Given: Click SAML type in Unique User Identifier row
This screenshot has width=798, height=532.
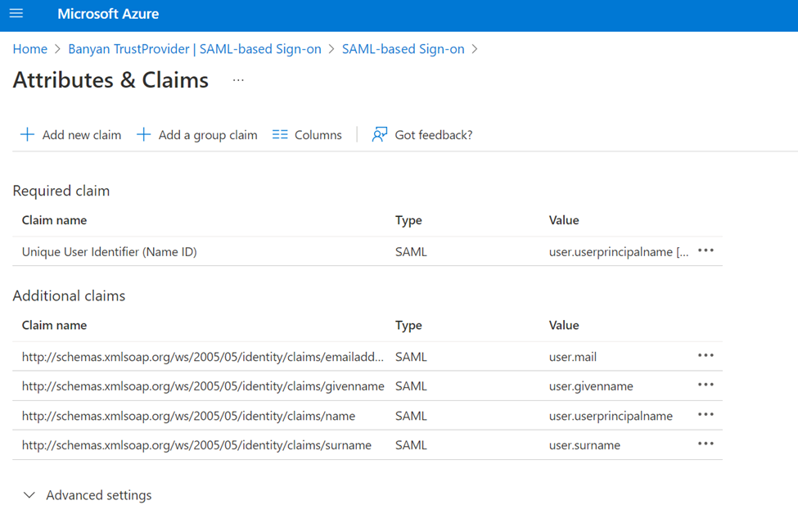Looking at the screenshot, I should pos(411,252).
